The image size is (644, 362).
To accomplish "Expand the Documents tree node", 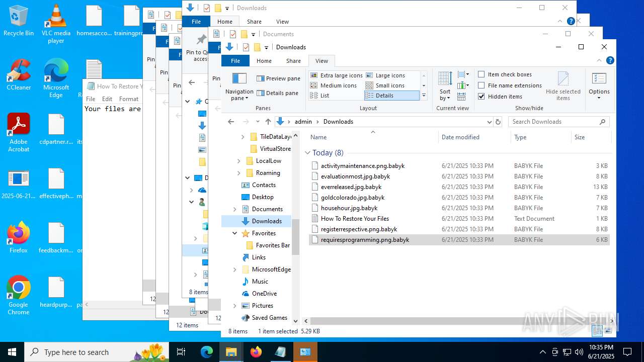I will click(235, 209).
